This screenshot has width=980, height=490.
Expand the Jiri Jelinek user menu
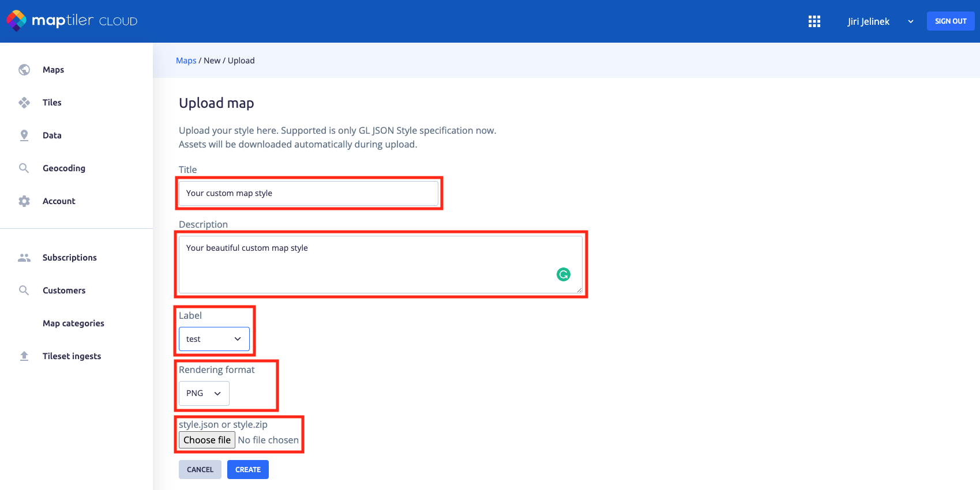(x=880, y=21)
